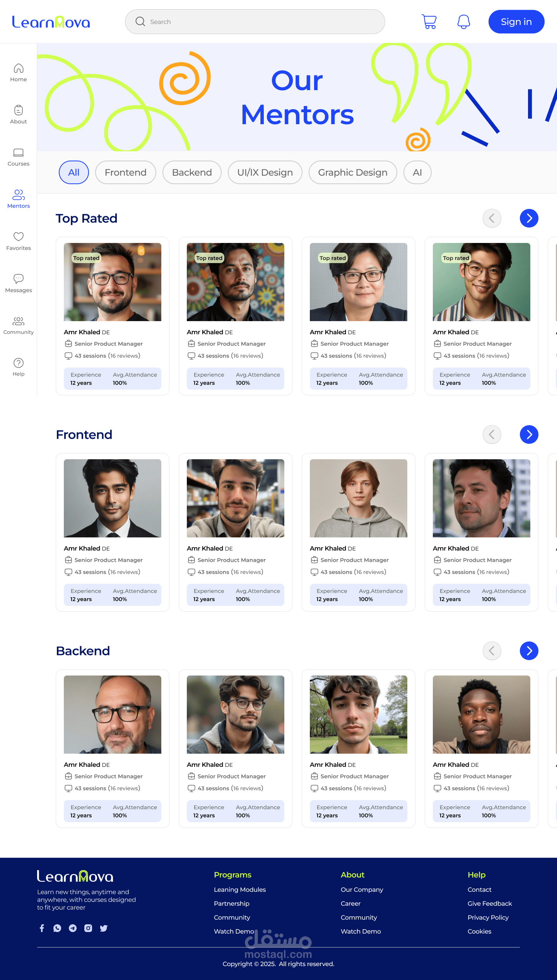Open Privacy Policy footer link
557x980 pixels.
pos(488,917)
